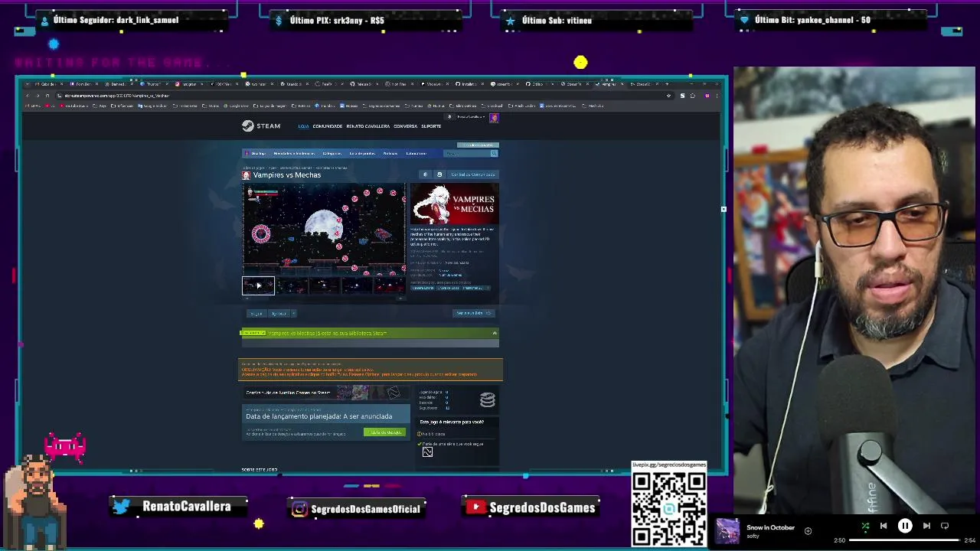Open the Notícias store tab
Image resolution: width=980 pixels, height=551 pixels.
click(x=390, y=154)
